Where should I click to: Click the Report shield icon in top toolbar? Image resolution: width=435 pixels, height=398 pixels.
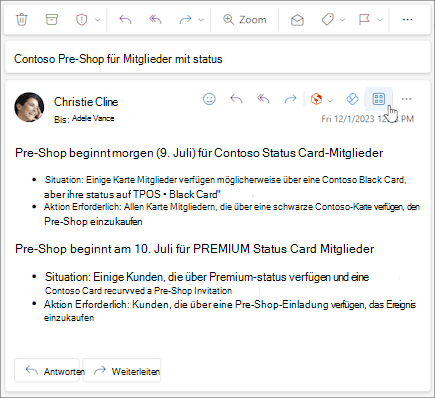tap(81, 20)
